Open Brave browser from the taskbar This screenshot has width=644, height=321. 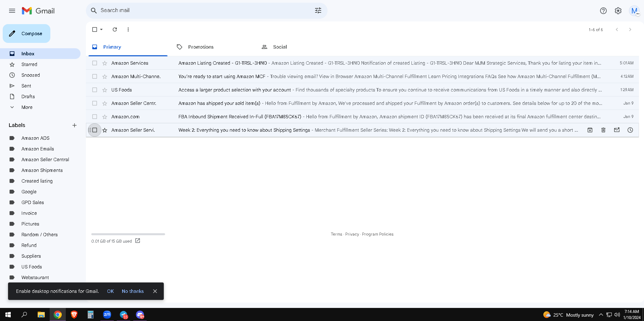click(74, 315)
